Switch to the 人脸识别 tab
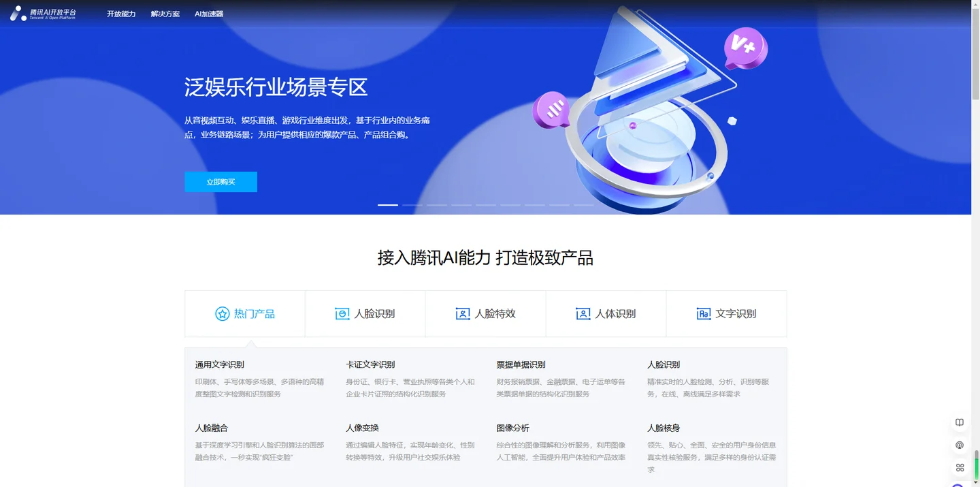The width and height of the screenshot is (980, 487). [365, 314]
